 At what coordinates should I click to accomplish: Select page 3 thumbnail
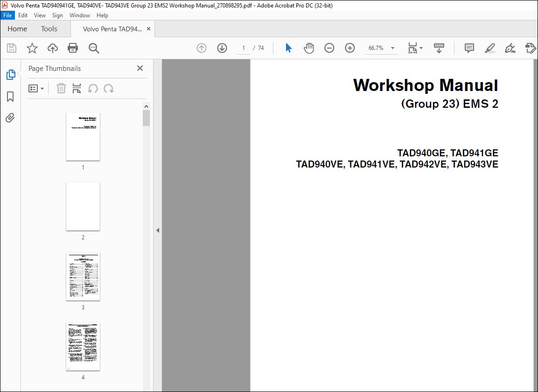click(x=83, y=277)
